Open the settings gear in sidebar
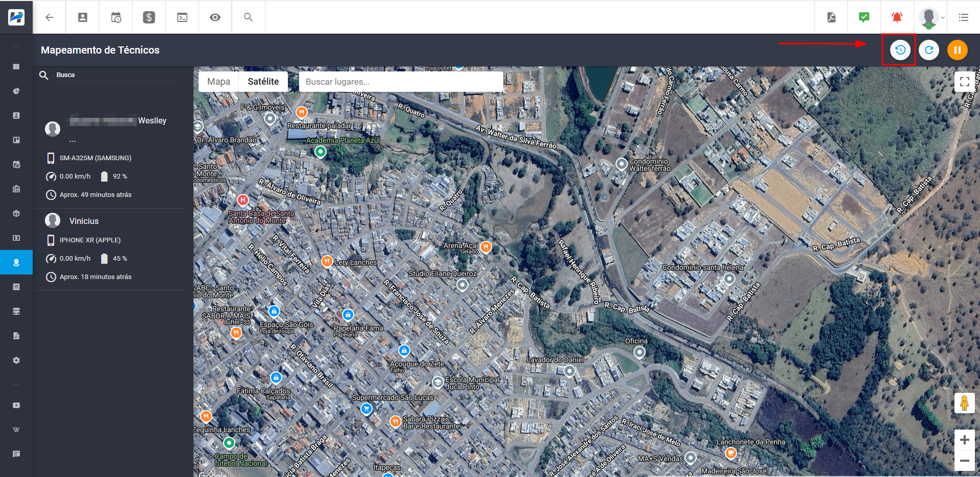Image resolution: width=980 pixels, height=477 pixels. (16, 361)
